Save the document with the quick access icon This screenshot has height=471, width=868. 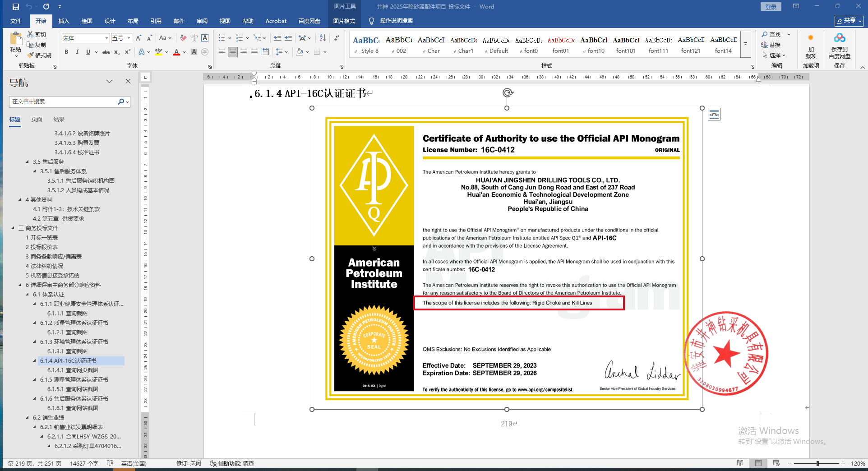(16, 7)
